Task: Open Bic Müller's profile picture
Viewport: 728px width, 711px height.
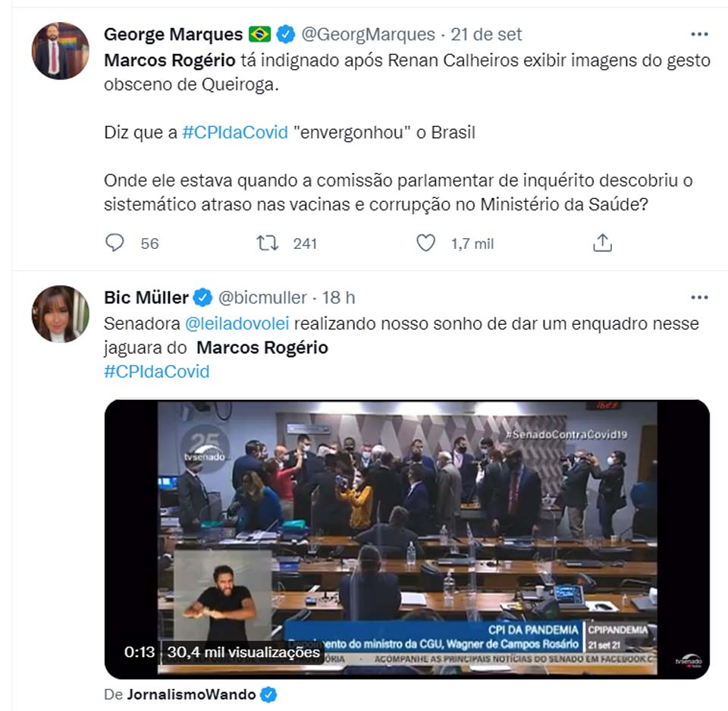Action: pos(60,313)
